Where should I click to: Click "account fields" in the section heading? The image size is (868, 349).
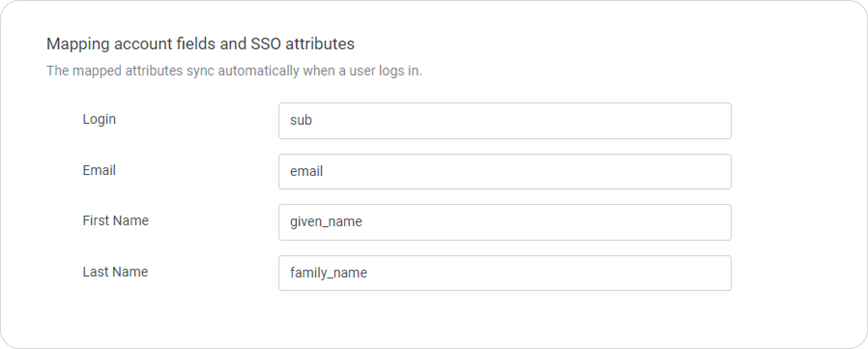click(x=165, y=44)
